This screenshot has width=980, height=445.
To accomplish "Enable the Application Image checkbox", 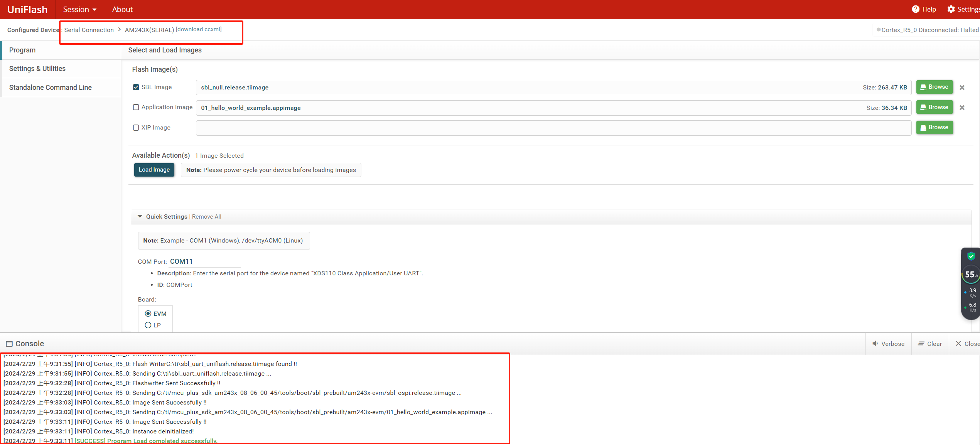I will point(136,107).
